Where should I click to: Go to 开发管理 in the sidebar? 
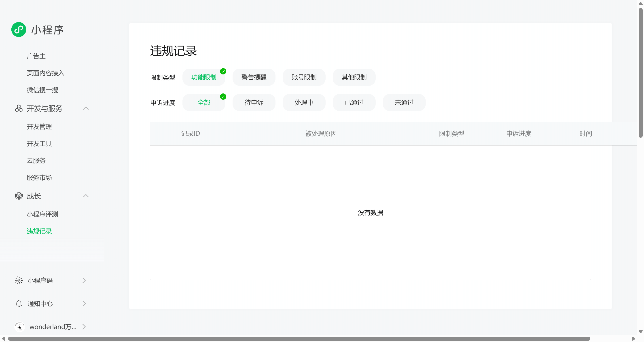[x=39, y=127]
